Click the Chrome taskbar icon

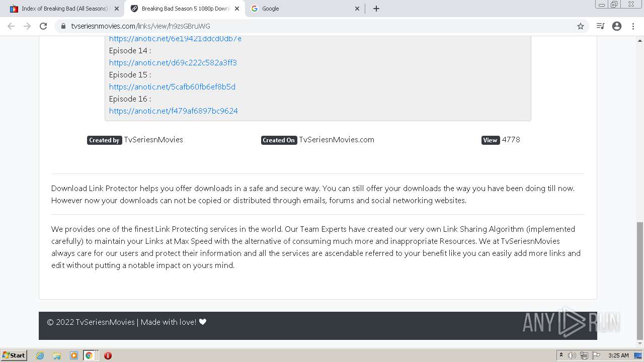pos(89,355)
